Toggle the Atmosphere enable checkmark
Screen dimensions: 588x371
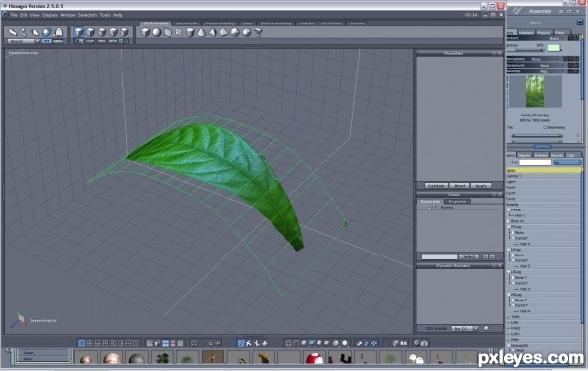pos(565,59)
